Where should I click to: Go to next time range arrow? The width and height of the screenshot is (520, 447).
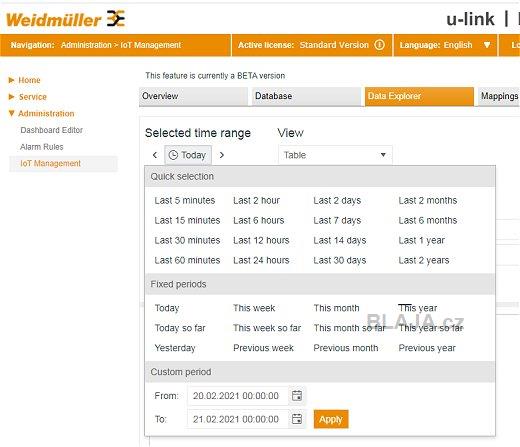pos(222,155)
